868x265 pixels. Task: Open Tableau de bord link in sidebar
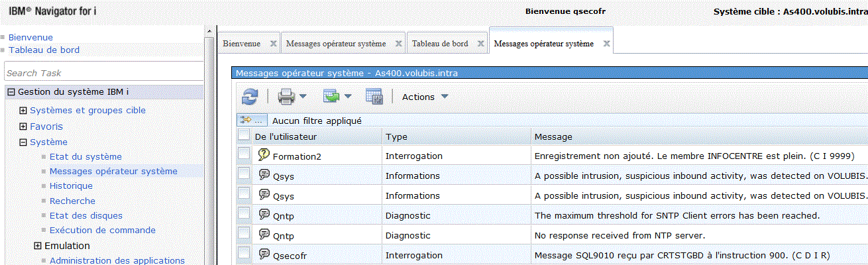[x=44, y=50]
